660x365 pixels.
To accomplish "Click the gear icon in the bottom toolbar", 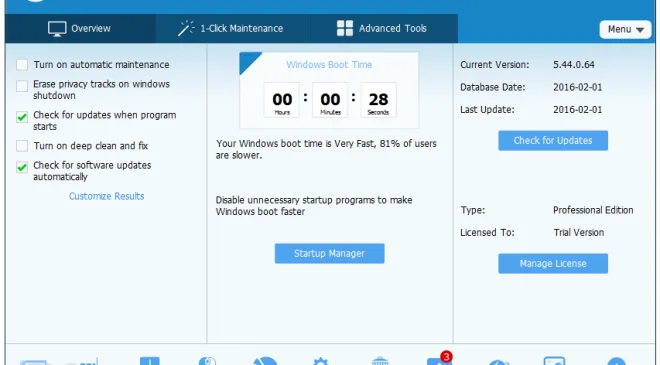I will coord(321,361).
